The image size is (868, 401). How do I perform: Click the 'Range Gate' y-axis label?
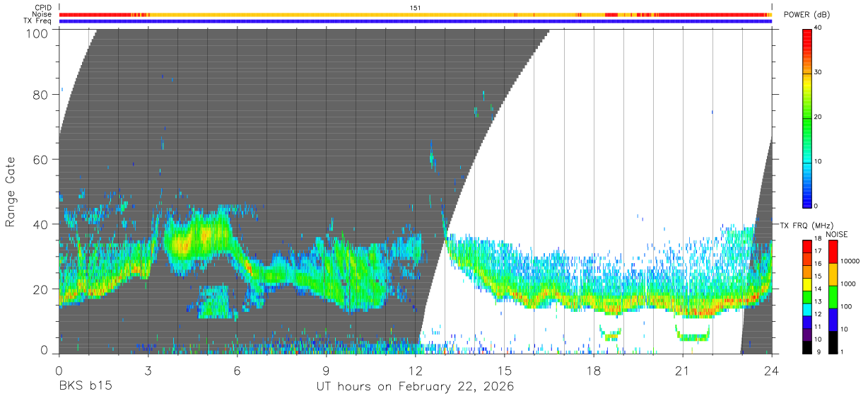tap(11, 191)
